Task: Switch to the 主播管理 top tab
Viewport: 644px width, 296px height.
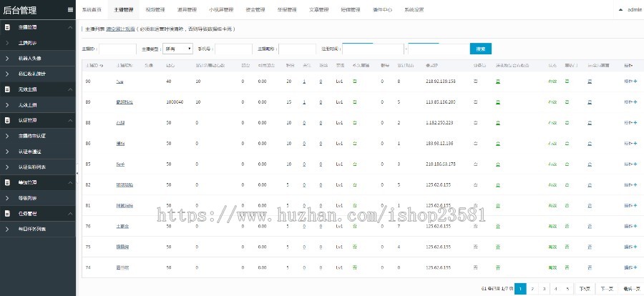Action: click(x=124, y=10)
